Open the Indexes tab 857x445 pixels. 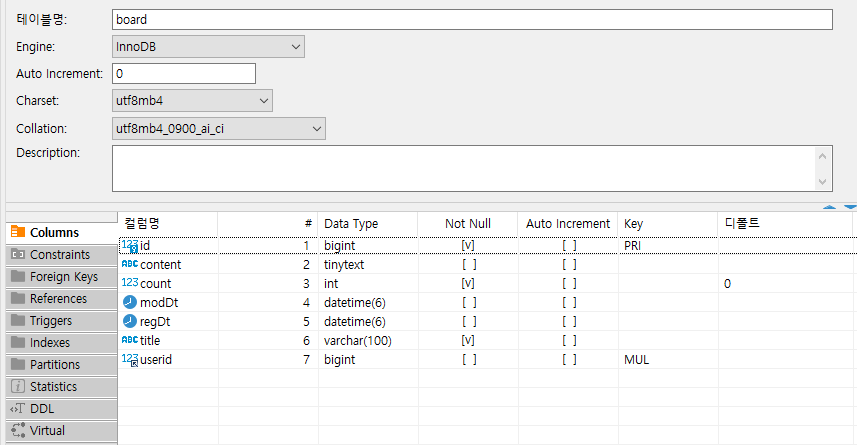tap(62, 342)
